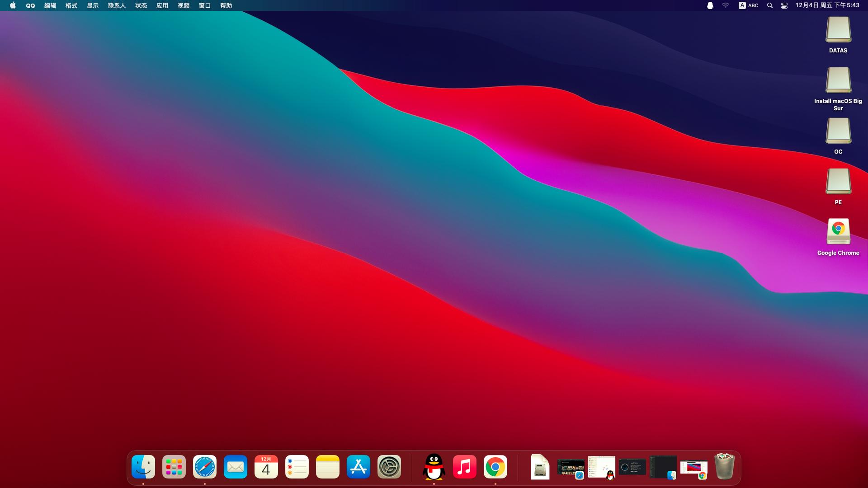
Task: Open Trash in the Dock
Action: 724,467
